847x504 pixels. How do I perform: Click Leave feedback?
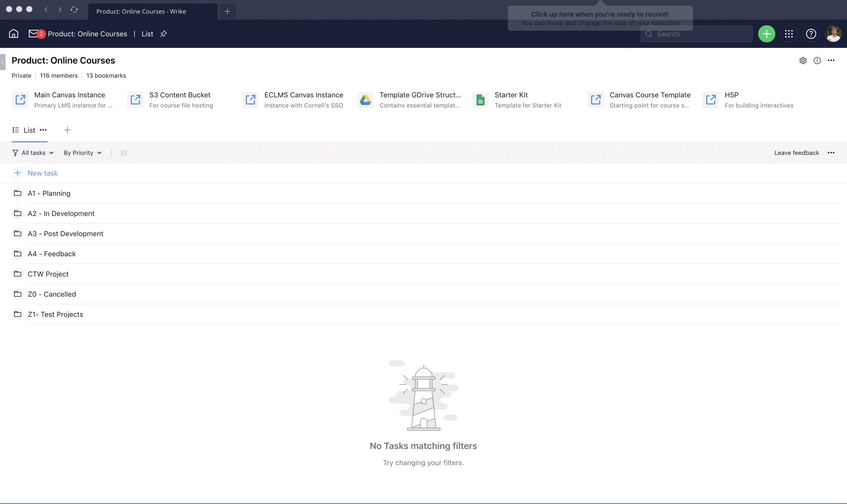click(797, 153)
